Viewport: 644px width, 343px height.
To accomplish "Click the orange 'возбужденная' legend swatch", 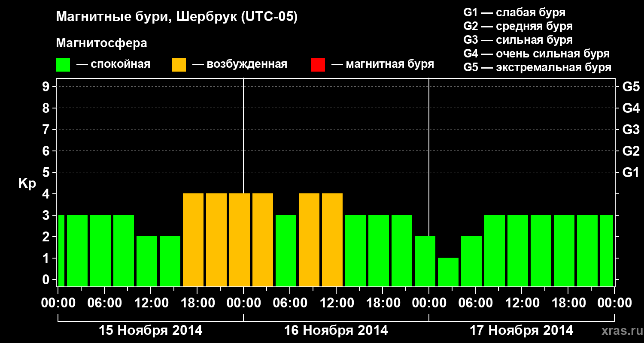I will (x=179, y=65).
